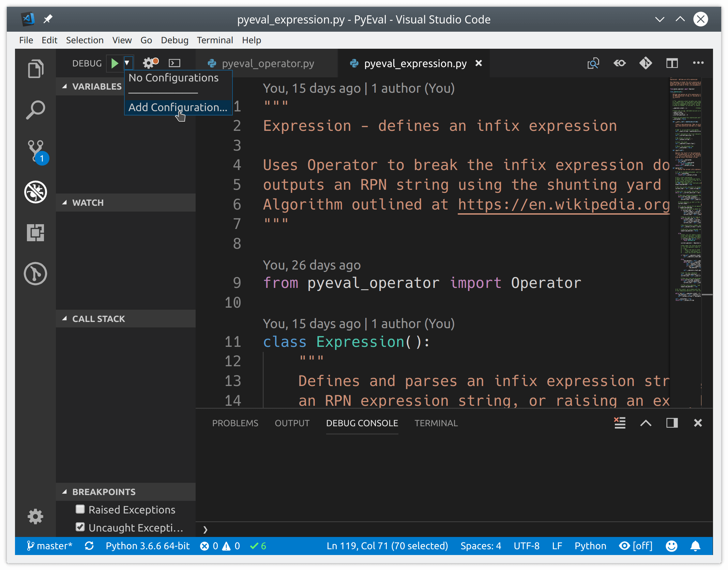Expand the CALL STACK section
The width and height of the screenshot is (728, 570).
(98, 318)
